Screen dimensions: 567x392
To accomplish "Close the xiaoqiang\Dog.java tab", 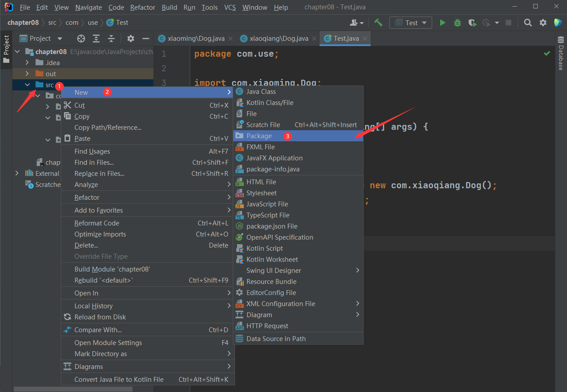I will (314, 39).
